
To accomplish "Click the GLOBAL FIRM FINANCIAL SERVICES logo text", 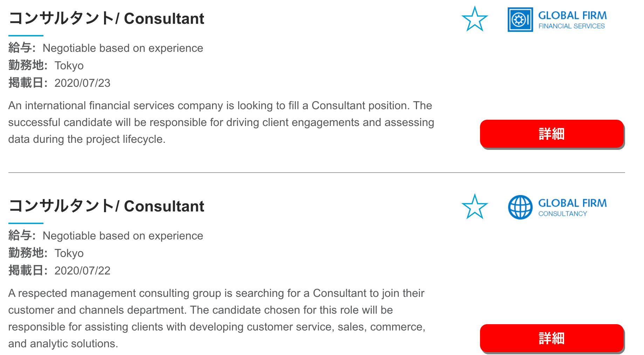I will tap(572, 20).
